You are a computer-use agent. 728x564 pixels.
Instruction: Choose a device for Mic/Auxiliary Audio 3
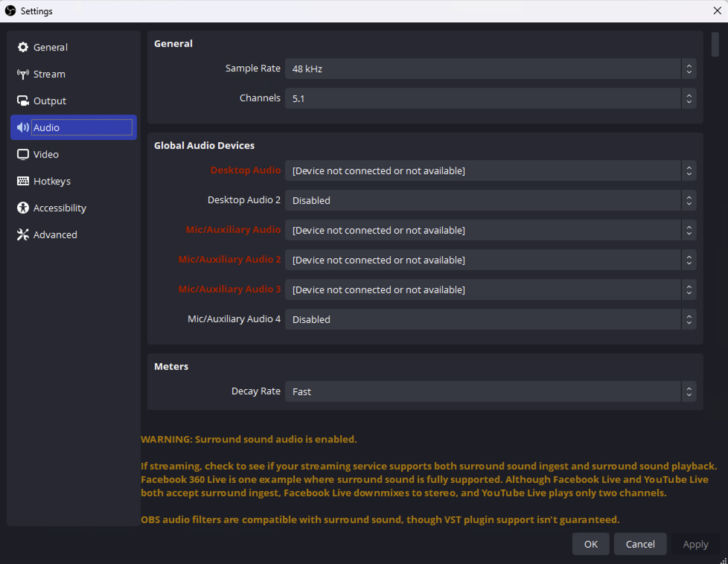pyautogui.click(x=490, y=289)
